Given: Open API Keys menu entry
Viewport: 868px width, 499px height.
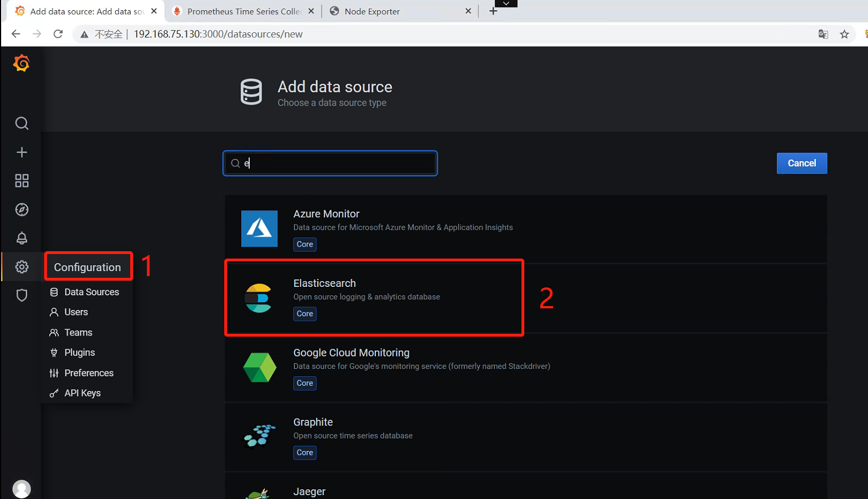Looking at the screenshot, I should coord(82,393).
